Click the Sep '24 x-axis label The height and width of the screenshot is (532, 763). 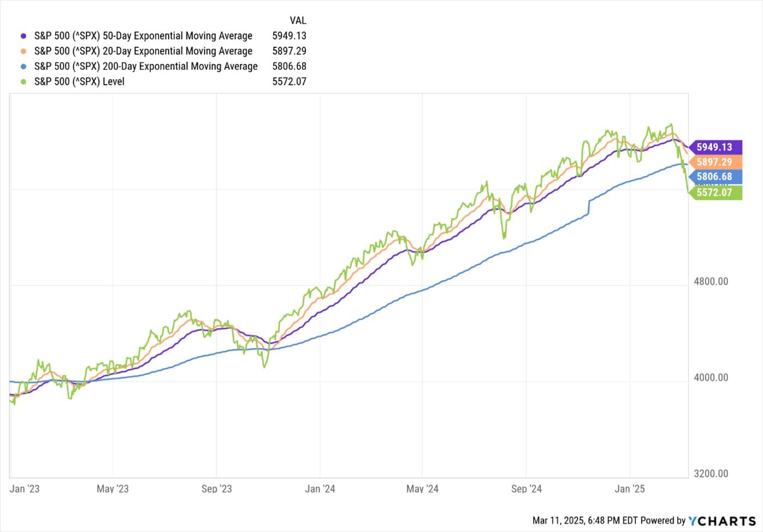[x=526, y=488]
